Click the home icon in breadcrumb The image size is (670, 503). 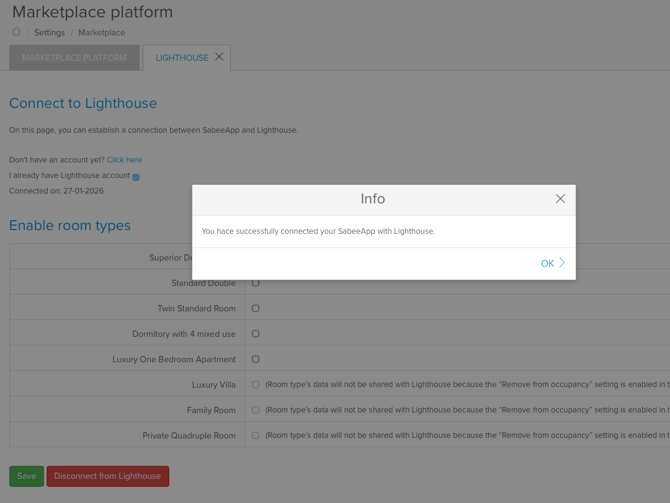[16, 32]
